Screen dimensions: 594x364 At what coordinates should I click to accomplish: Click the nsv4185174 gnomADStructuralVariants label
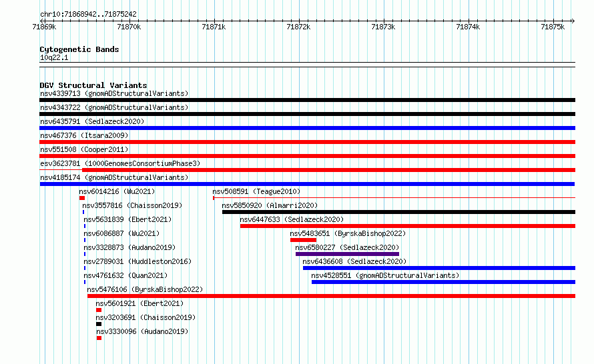pos(114,177)
